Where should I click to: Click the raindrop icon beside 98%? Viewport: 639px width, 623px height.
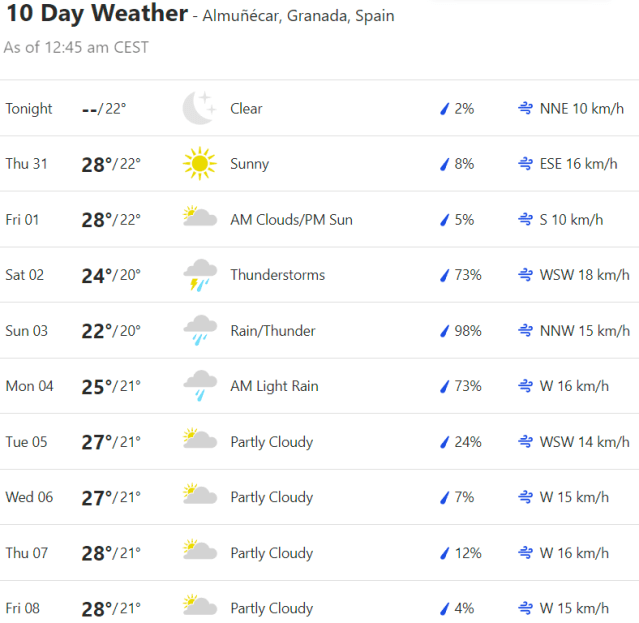[x=445, y=331]
